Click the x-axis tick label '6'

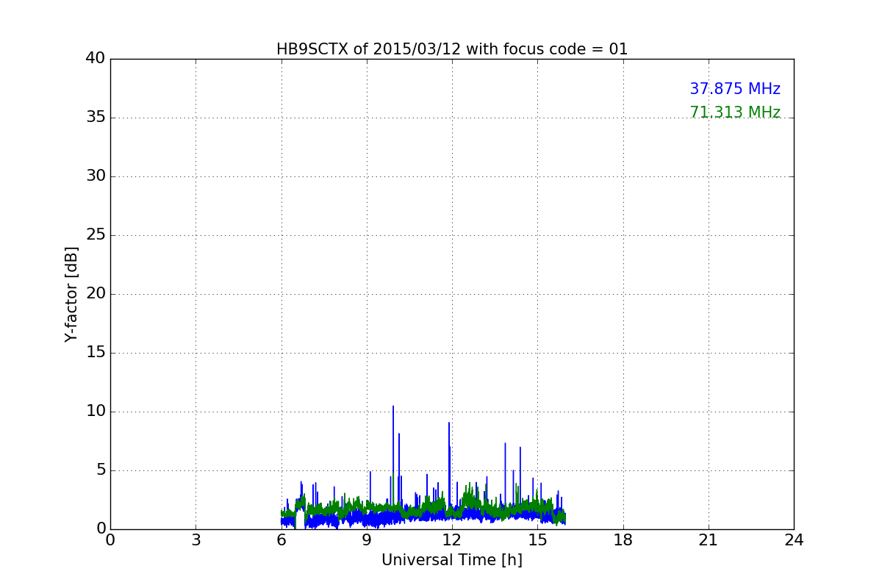[282, 540]
